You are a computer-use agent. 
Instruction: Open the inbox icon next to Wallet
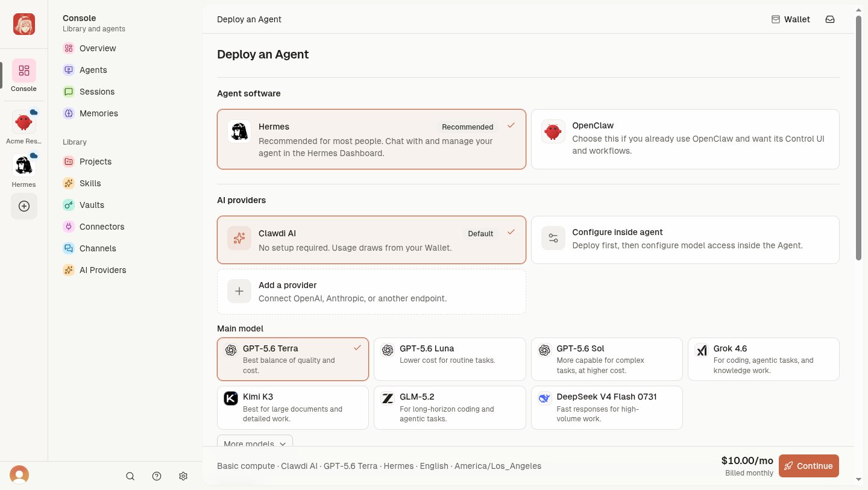830,19
